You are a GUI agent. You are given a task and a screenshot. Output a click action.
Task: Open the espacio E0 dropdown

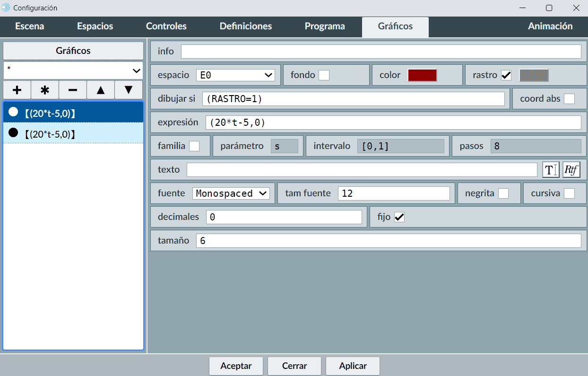[x=235, y=75]
